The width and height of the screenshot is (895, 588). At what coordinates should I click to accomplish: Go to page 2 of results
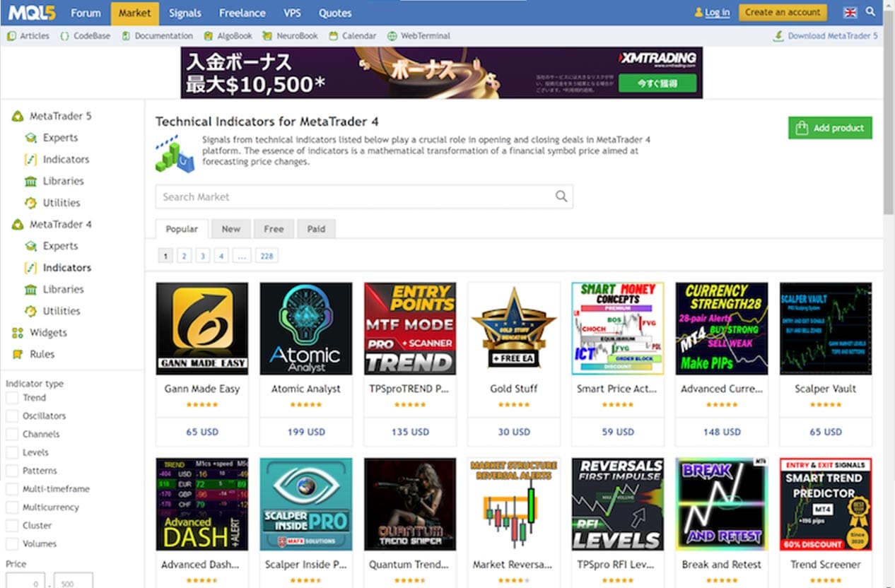184,256
